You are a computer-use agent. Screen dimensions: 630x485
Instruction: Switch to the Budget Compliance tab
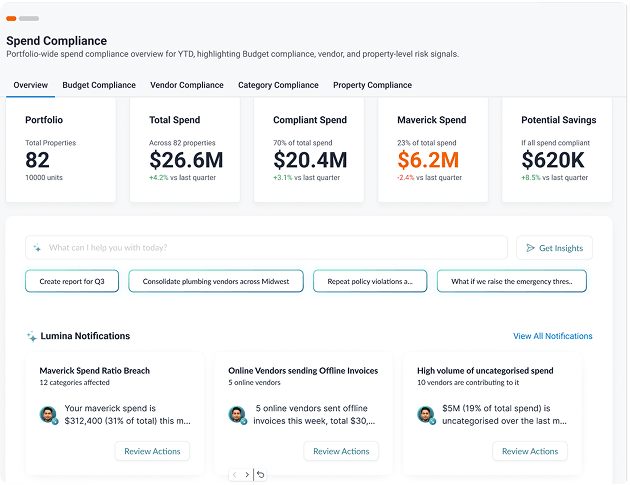[x=99, y=85]
